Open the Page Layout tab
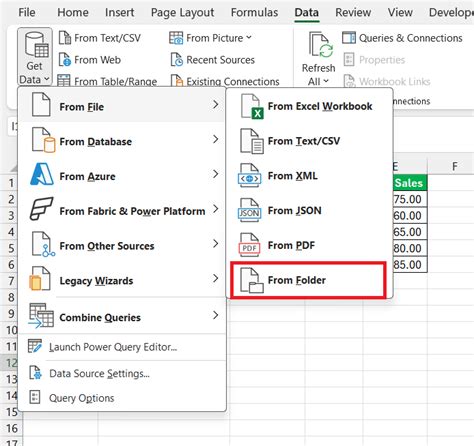This screenshot has width=474, height=446. [182, 13]
